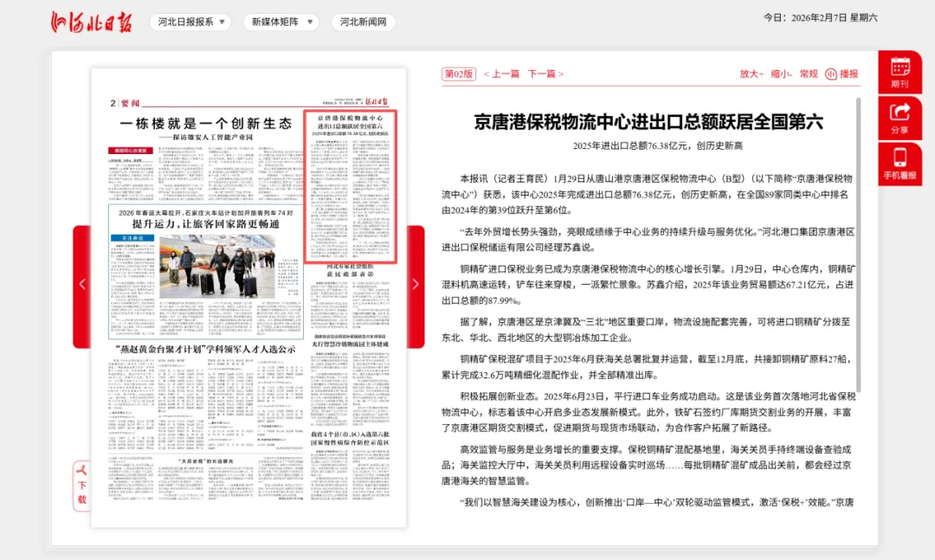Click the 要闻 section label on page
The width and height of the screenshot is (935, 560).
[130, 103]
